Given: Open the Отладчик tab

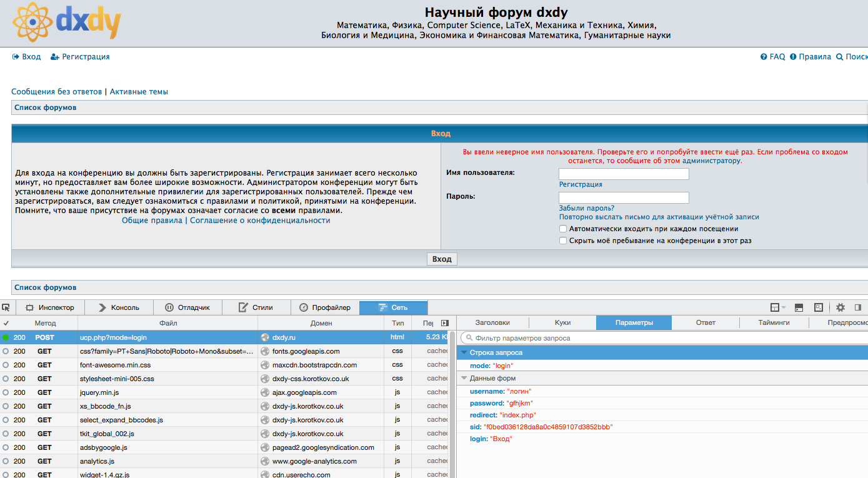Looking at the screenshot, I should pyautogui.click(x=187, y=307).
